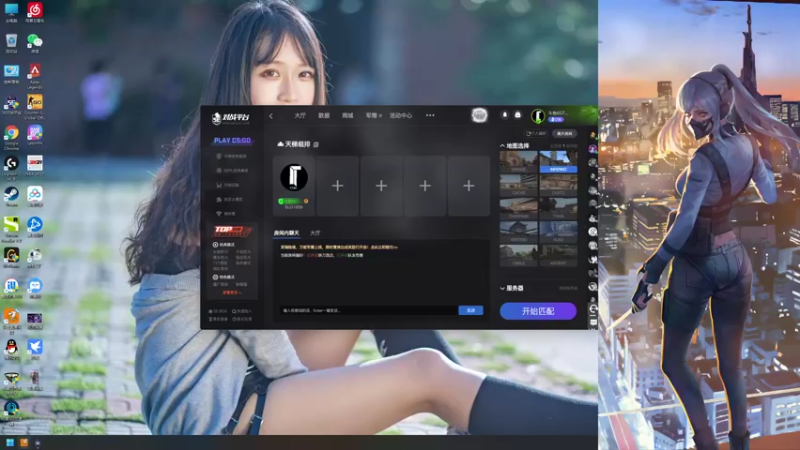Toggle the DUST2 map selection
Image resolution: width=800 pixels, height=450 pixels.
[x=558, y=185]
